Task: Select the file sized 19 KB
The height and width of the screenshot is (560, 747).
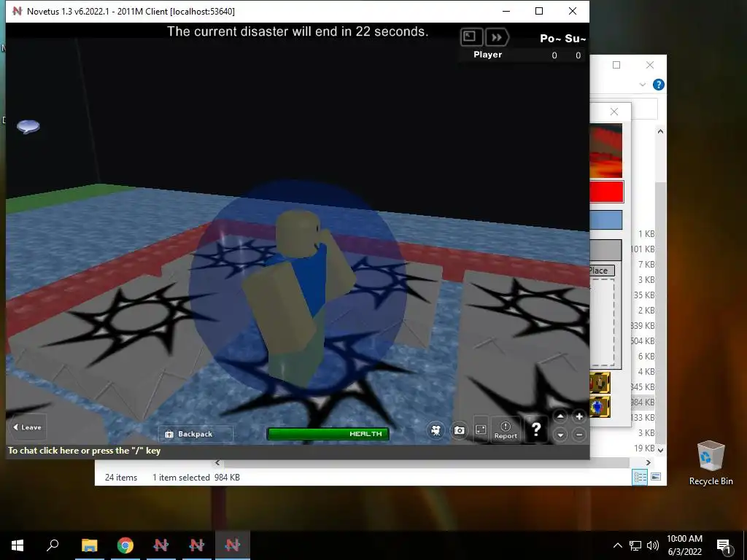Action: pyautogui.click(x=644, y=448)
